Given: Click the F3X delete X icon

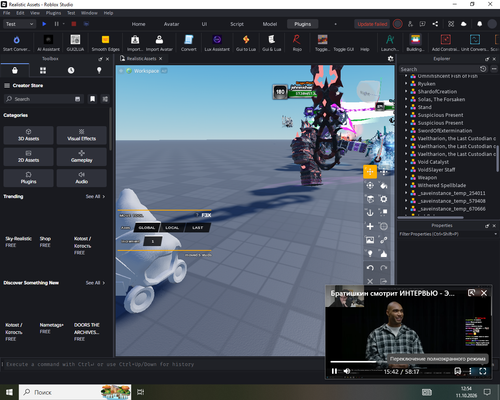Looking at the screenshot, I should coord(370,282).
